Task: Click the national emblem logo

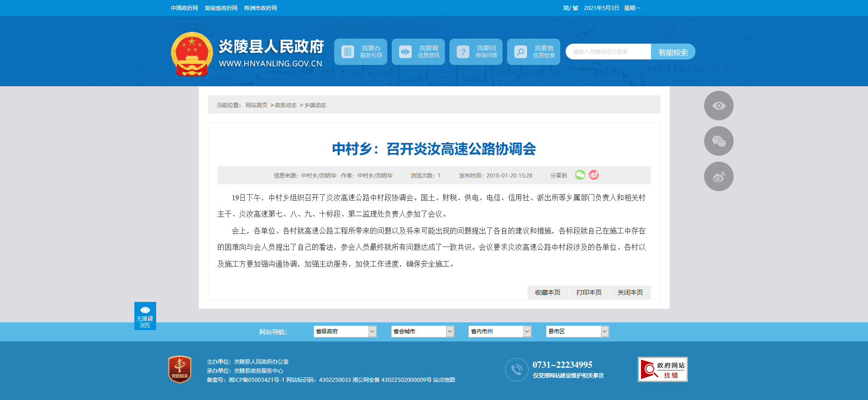Action: tap(192, 54)
